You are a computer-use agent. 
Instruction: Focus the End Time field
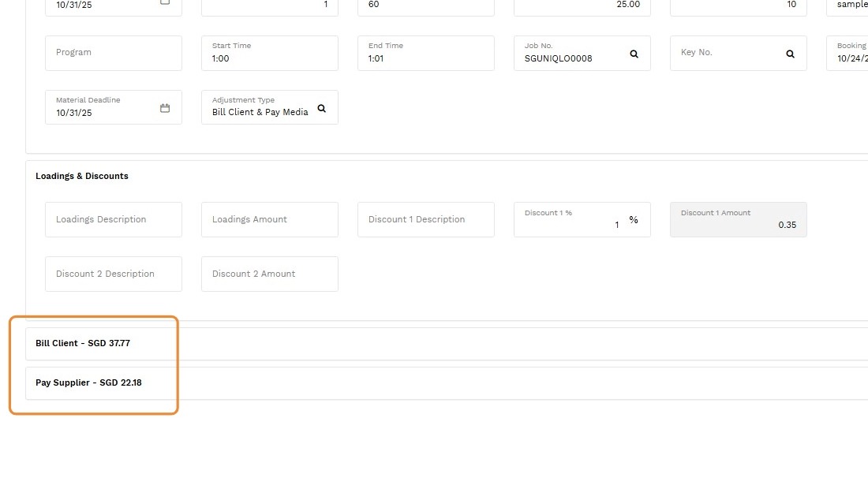pyautogui.click(x=425, y=58)
